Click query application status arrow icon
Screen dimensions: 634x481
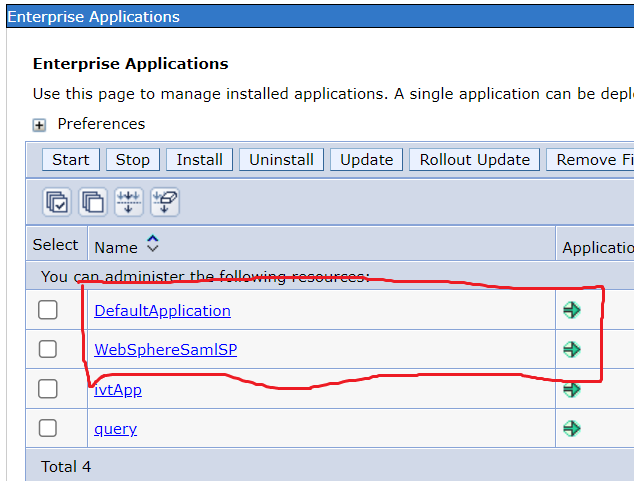(x=572, y=428)
